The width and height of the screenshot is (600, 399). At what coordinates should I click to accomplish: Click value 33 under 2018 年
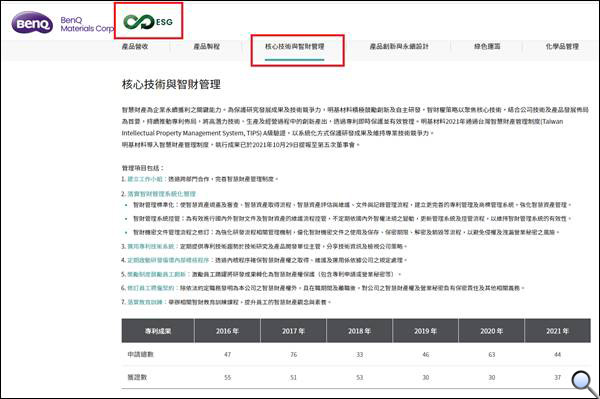point(360,355)
